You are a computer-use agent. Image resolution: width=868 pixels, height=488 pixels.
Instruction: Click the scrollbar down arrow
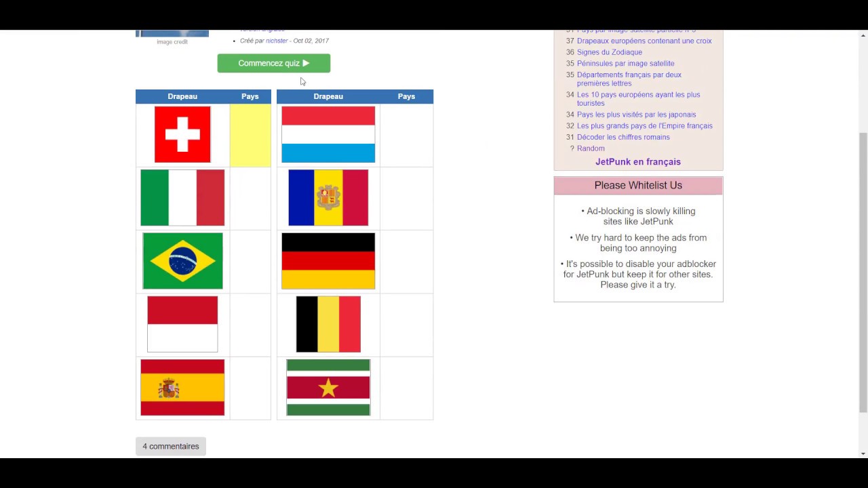863,453
